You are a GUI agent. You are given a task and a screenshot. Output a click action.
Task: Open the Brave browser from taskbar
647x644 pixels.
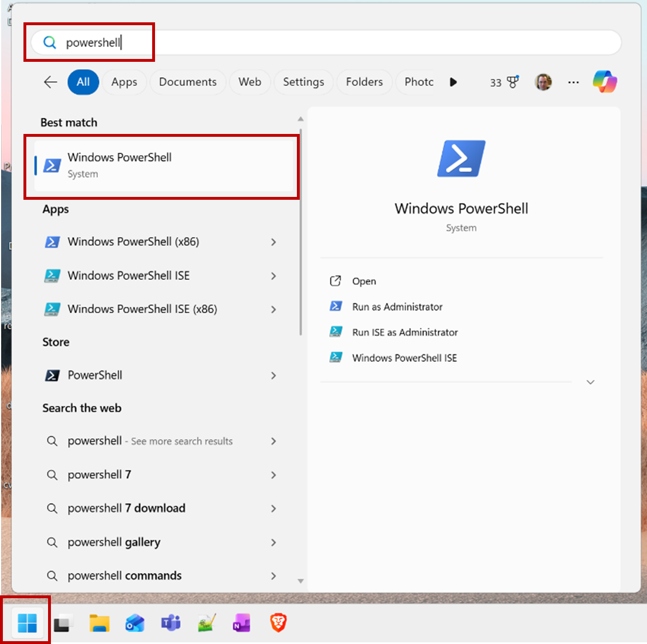tap(278, 623)
